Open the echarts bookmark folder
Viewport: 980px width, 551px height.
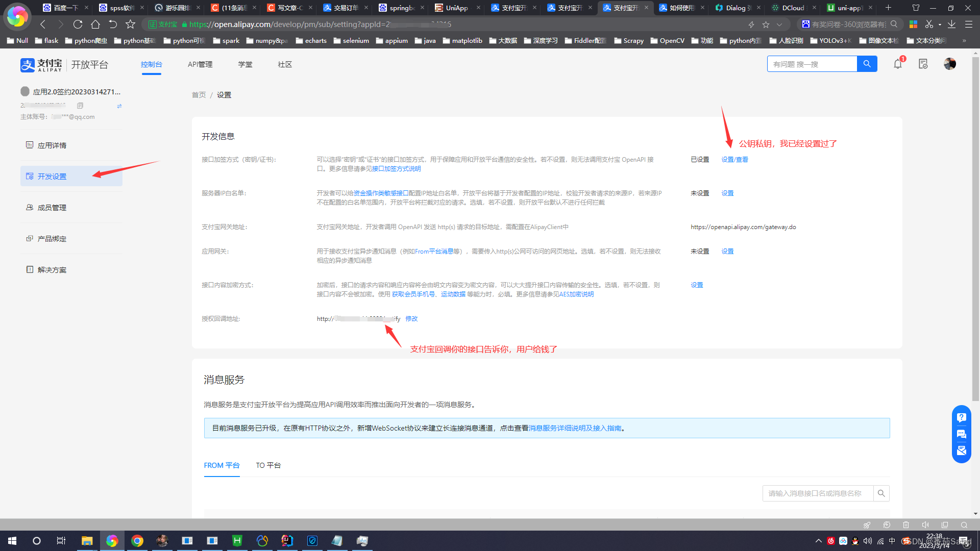click(311, 41)
